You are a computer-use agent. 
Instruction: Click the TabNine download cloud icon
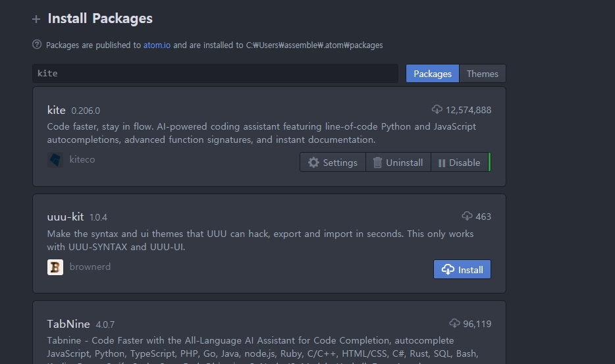(454, 324)
